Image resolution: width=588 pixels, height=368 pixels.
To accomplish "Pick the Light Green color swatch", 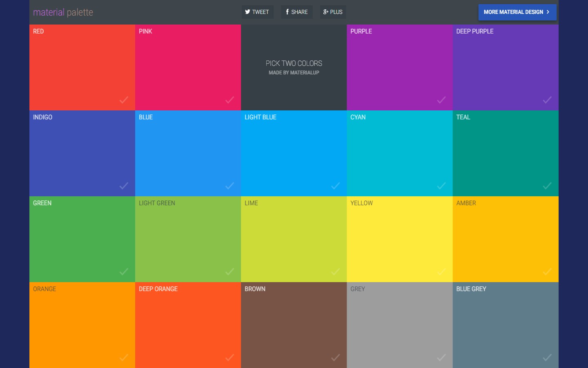I will [188, 239].
